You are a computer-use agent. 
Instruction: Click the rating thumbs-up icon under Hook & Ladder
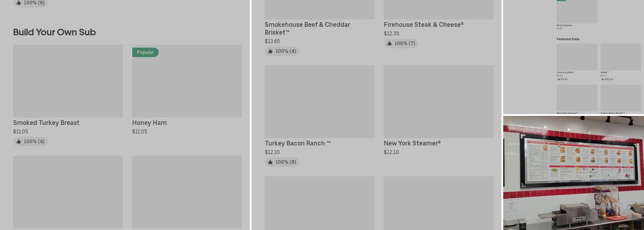[558, 79]
